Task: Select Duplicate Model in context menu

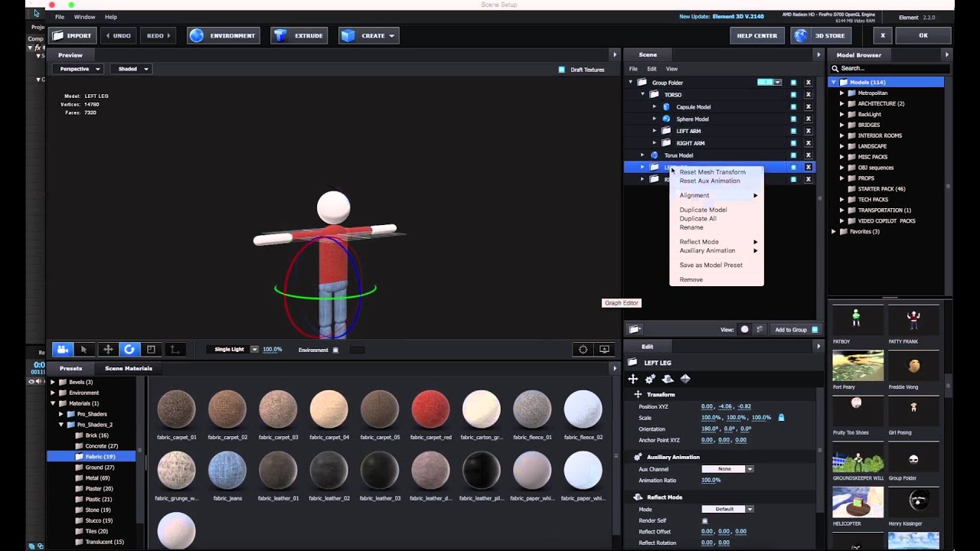Action: (x=703, y=210)
